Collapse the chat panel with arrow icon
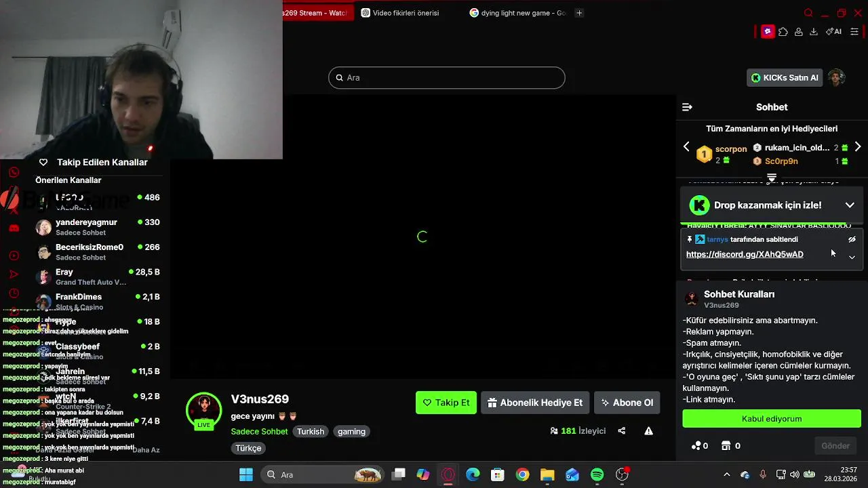The width and height of the screenshot is (868, 488). tap(687, 107)
